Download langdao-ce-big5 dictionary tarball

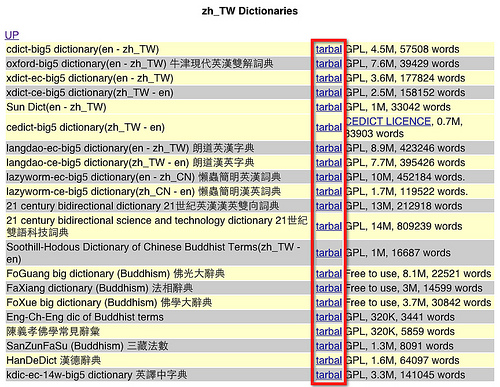[329, 163]
